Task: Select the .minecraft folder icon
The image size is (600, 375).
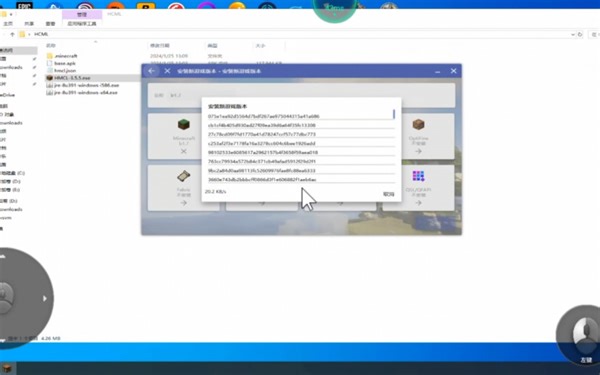Action: coord(49,56)
